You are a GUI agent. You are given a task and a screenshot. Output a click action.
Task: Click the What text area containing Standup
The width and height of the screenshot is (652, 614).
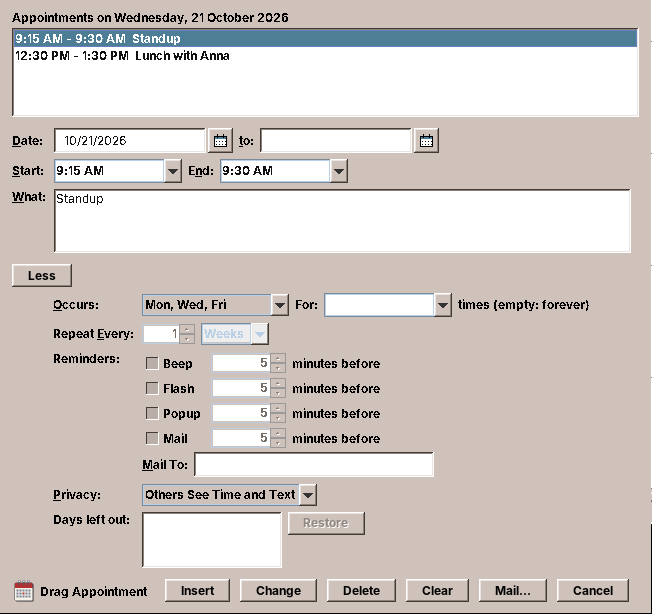342,221
